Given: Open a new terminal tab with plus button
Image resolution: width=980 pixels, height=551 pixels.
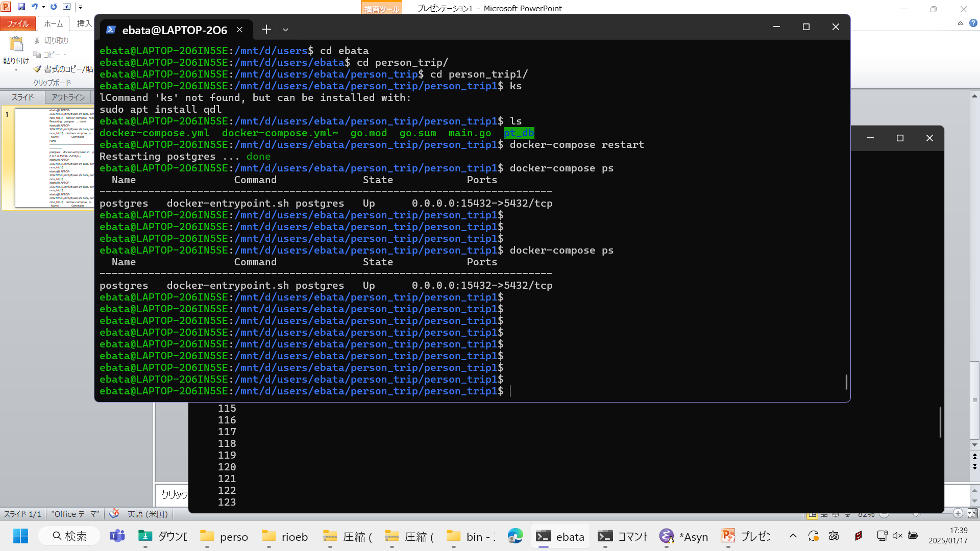Looking at the screenshot, I should coord(266,30).
